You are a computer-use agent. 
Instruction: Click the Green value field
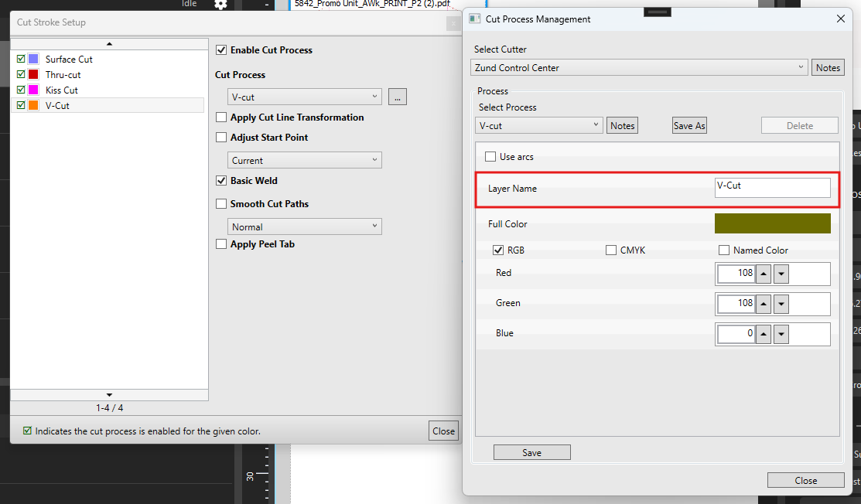pos(735,303)
